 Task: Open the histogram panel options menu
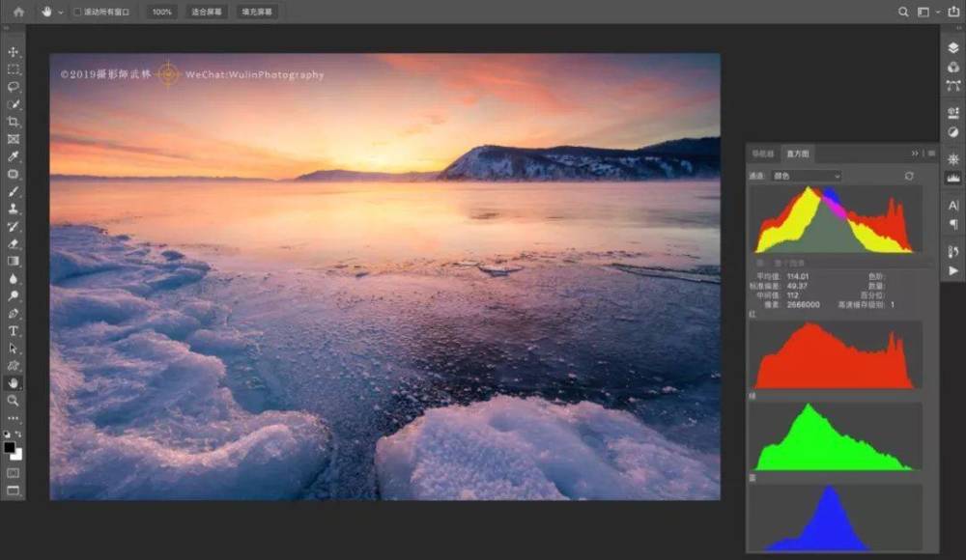tap(931, 153)
